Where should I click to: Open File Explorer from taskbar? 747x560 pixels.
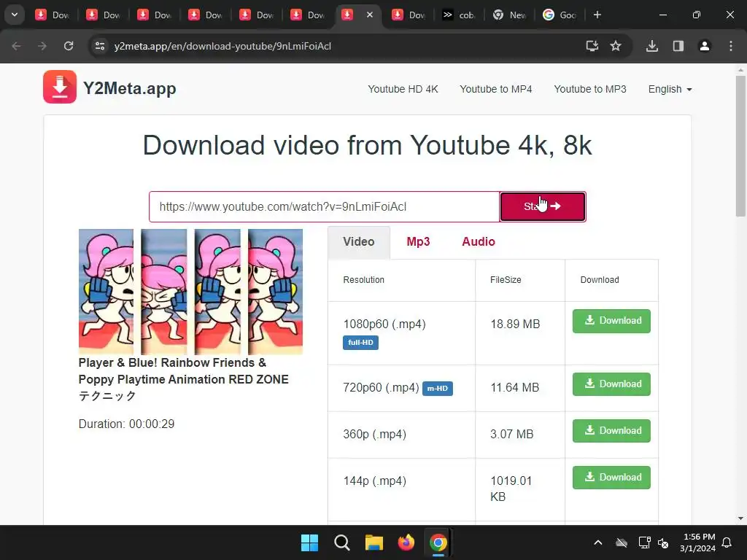tap(374, 542)
